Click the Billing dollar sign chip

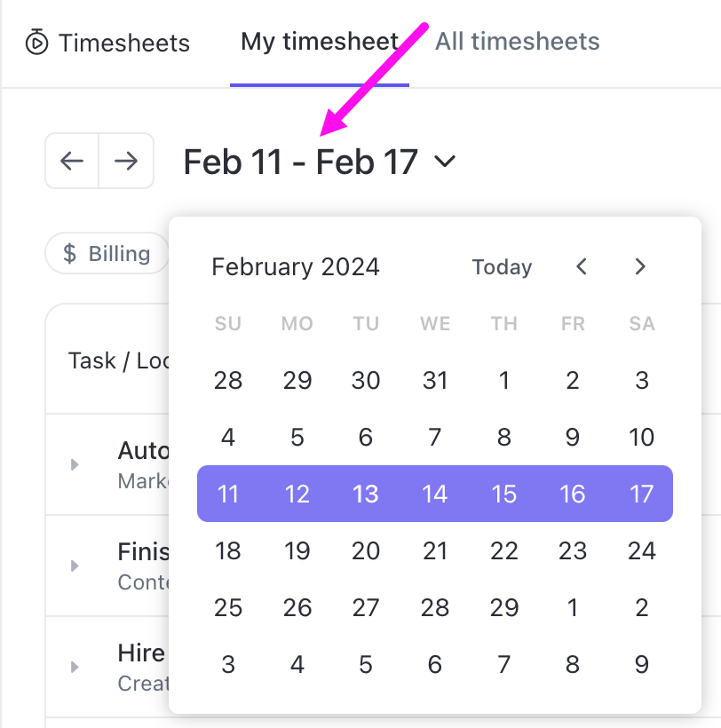tap(107, 254)
